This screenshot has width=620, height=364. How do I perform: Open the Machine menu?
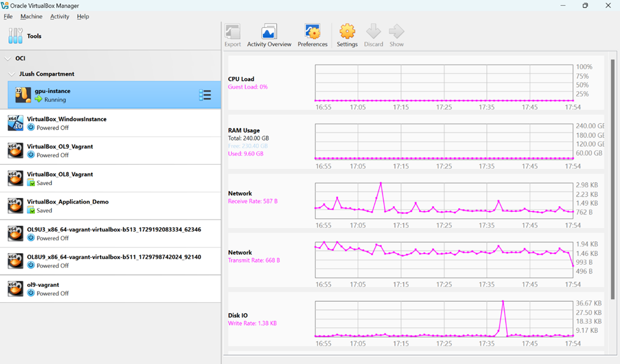click(x=31, y=17)
